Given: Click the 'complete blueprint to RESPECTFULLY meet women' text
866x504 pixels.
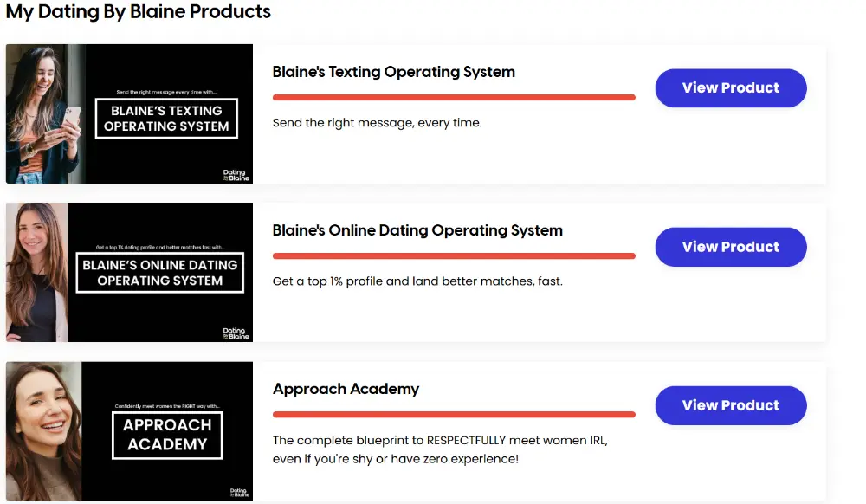Looking at the screenshot, I should pos(440,441).
